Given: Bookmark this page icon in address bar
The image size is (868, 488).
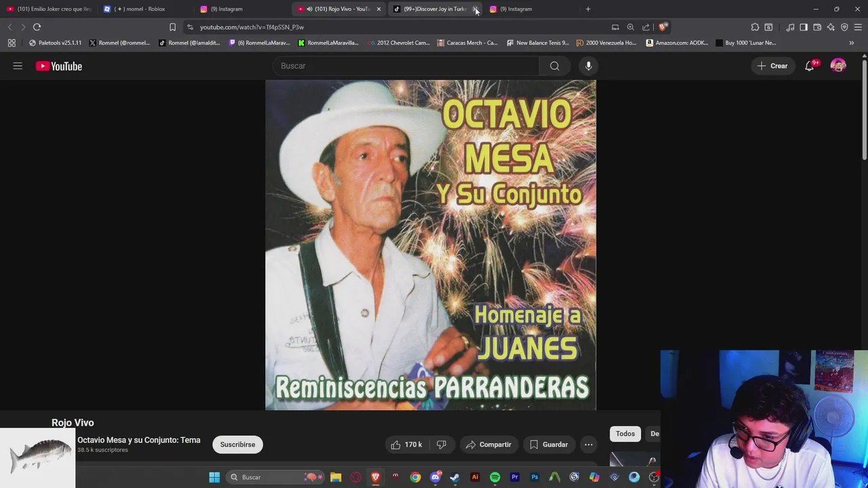Looking at the screenshot, I should [172, 27].
